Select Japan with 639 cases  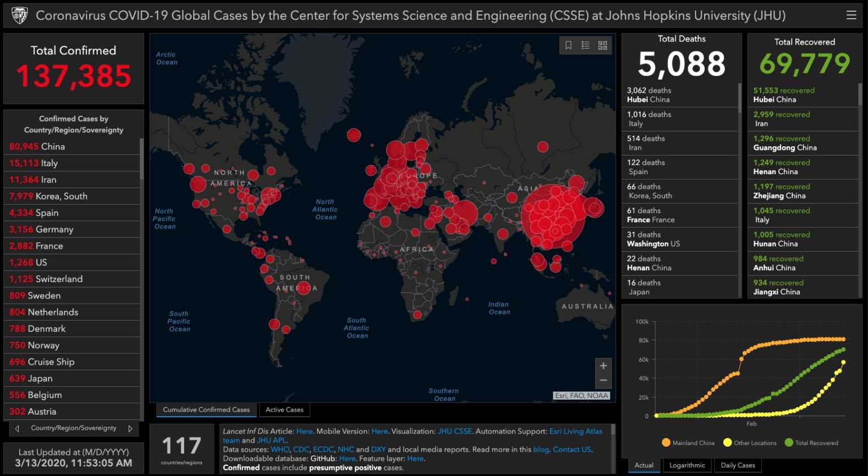(72, 378)
